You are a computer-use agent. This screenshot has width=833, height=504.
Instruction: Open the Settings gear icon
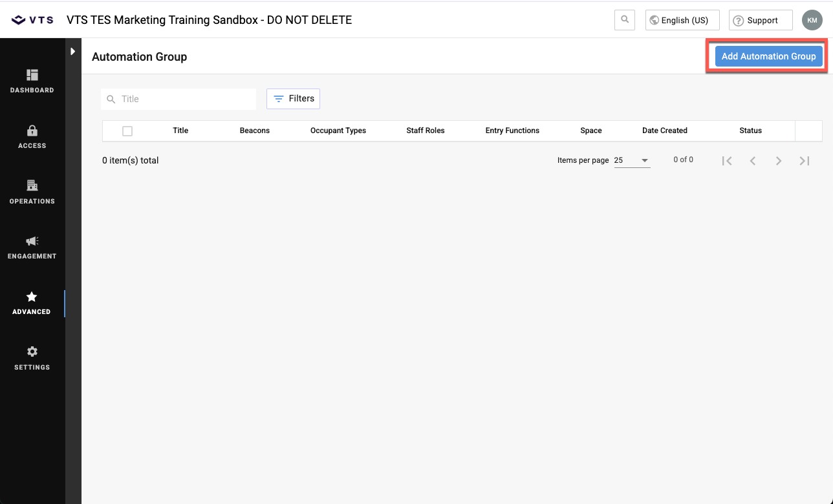(x=32, y=352)
